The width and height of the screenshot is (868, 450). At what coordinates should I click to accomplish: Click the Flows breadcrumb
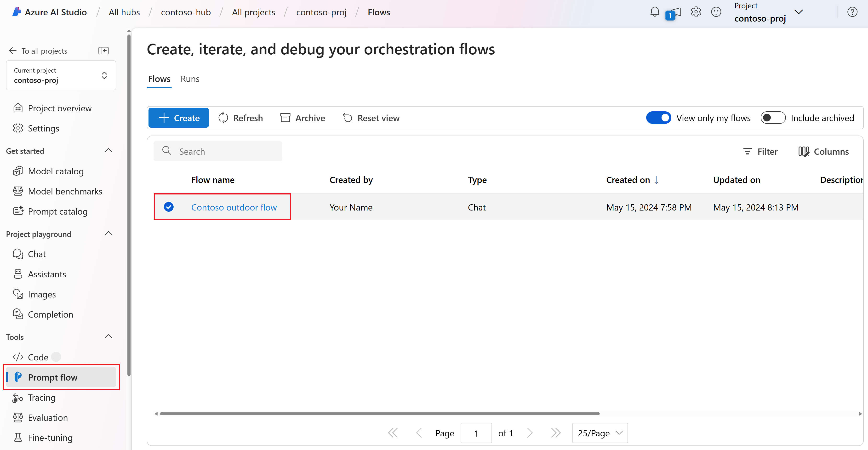point(379,12)
